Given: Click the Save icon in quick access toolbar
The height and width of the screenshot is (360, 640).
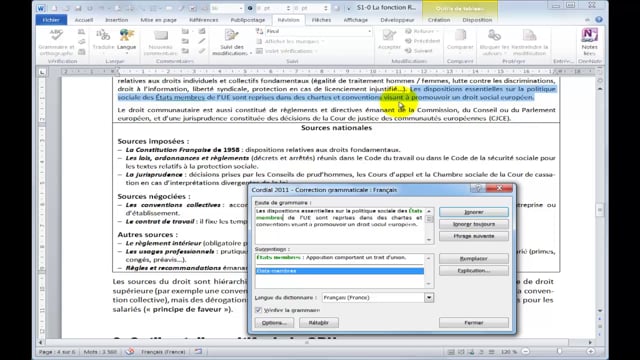Looking at the screenshot, I should (x=78, y=8).
